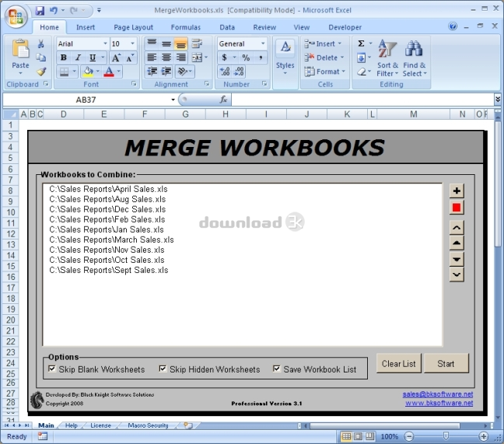504x444 pixels.
Task: Click the Copy icon in Clipboard
Action: coord(40,58)
